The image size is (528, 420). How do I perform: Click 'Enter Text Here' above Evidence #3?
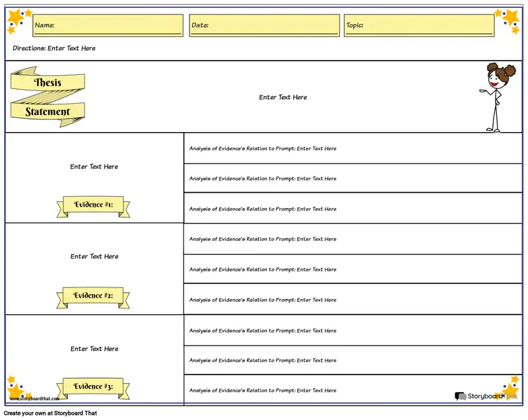click(94, 349)
